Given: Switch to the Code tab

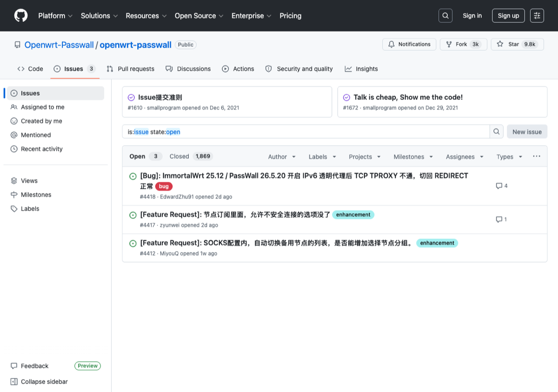Looking at the screenshot, I should pos(30,69).
